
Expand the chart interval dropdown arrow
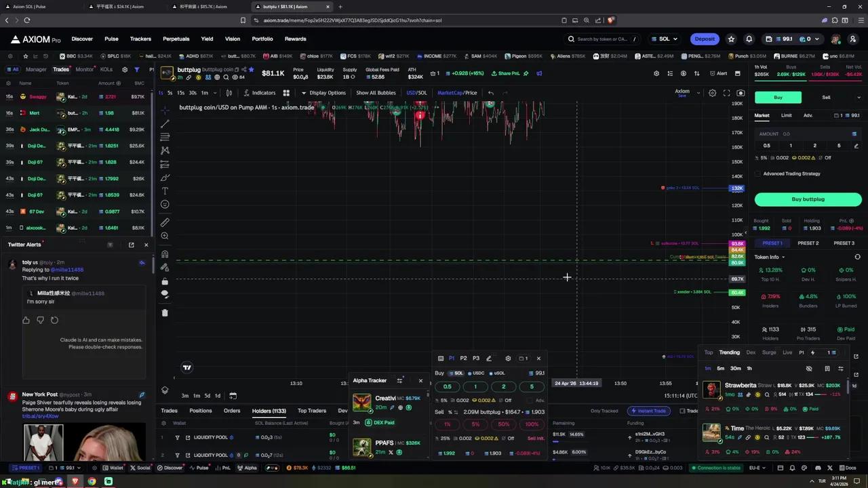pos(215,93)
